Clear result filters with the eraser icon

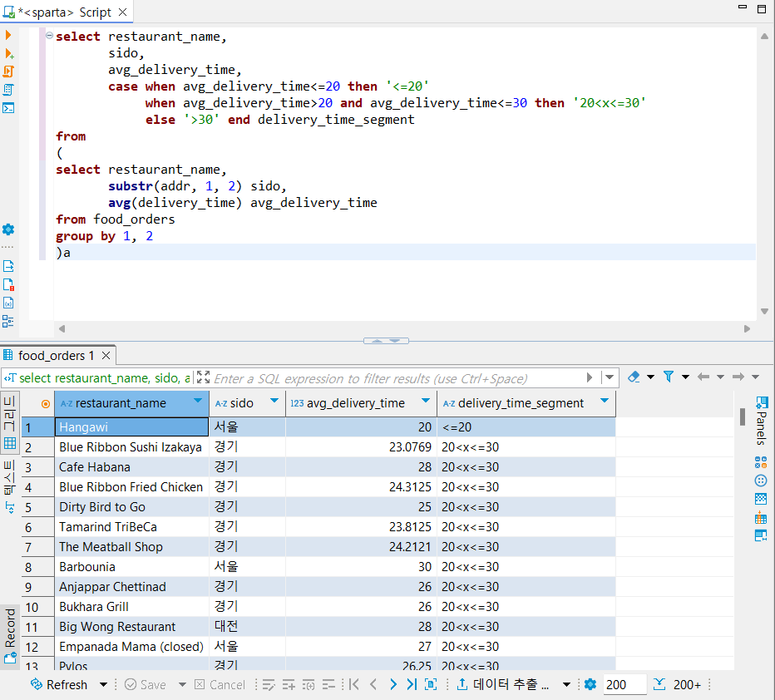pyautogui.click(x=634, y=377)
